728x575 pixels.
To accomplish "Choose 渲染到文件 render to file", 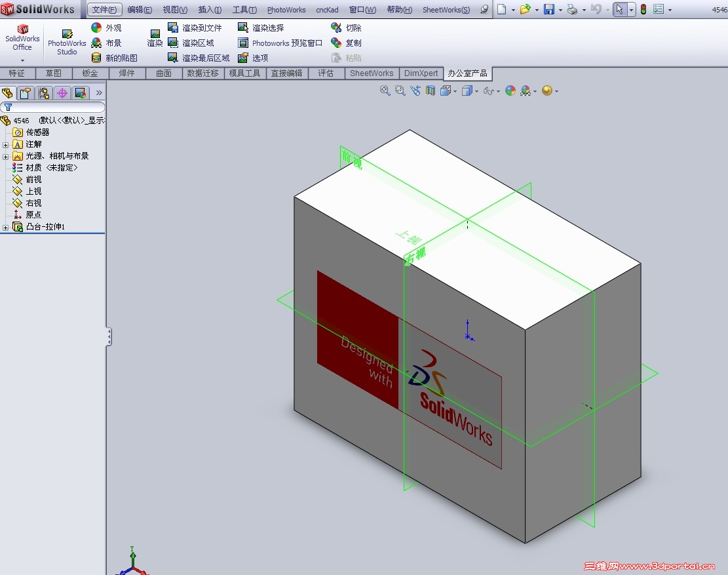I will tap(195, 28).
